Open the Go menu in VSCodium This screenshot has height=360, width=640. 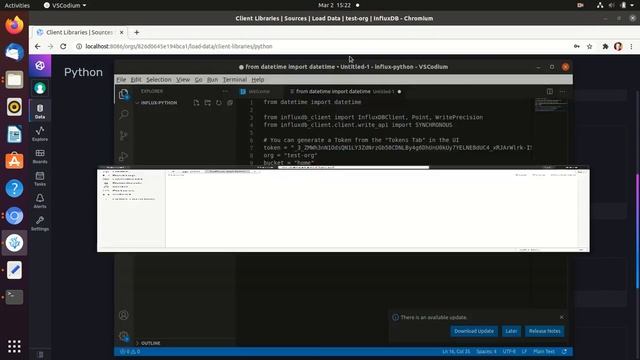(198, 80)
